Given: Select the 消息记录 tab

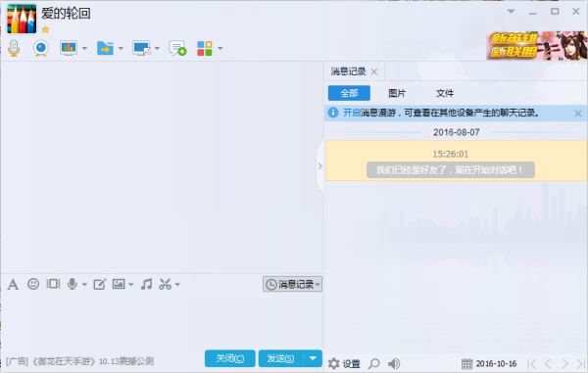Looking at the screenshot, I should (x=348, y=71).
